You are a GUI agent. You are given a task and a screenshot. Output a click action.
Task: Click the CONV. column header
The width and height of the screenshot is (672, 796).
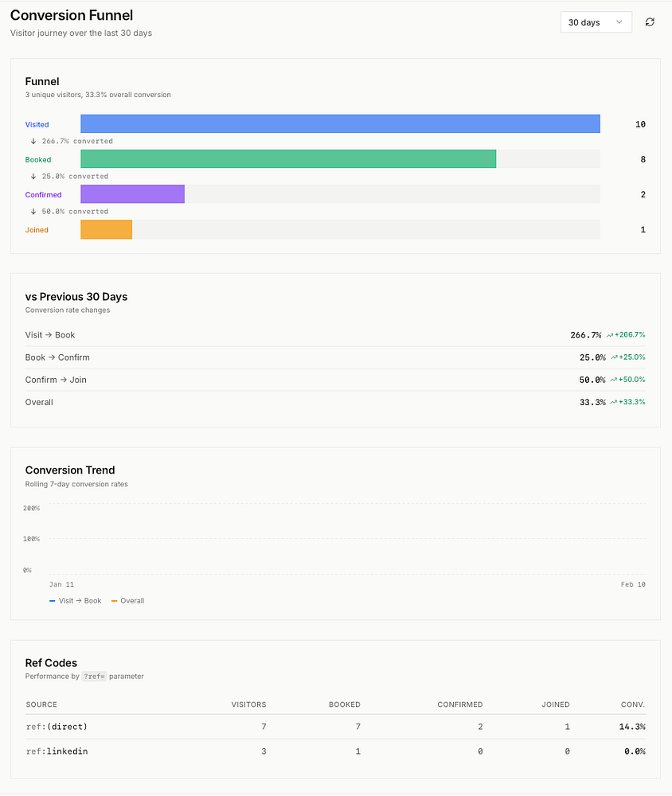[x=632, y=704]
